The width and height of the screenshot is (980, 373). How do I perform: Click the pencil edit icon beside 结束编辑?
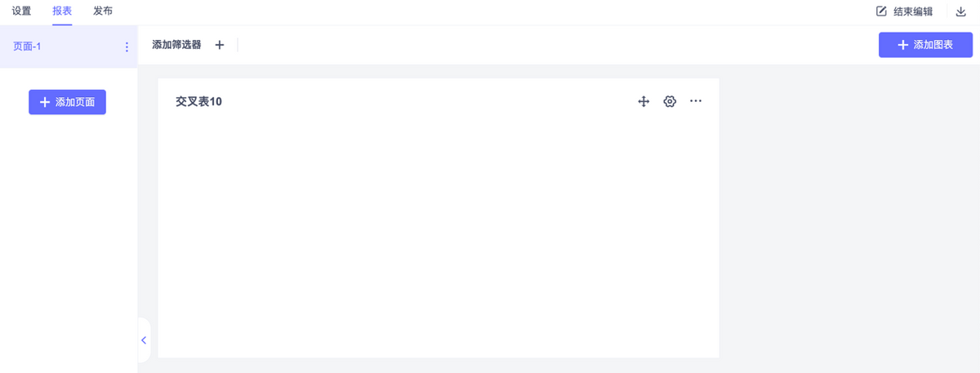(x=881, y=11)
